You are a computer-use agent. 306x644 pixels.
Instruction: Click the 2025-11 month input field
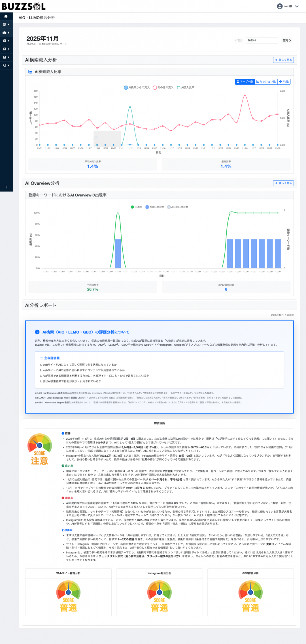[x=262, y=40]
